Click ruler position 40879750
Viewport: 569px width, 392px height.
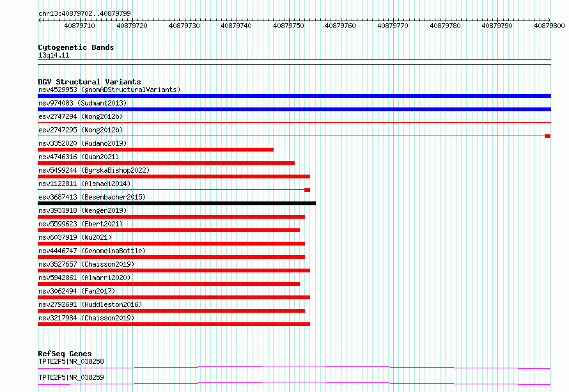tap(288, 26)
